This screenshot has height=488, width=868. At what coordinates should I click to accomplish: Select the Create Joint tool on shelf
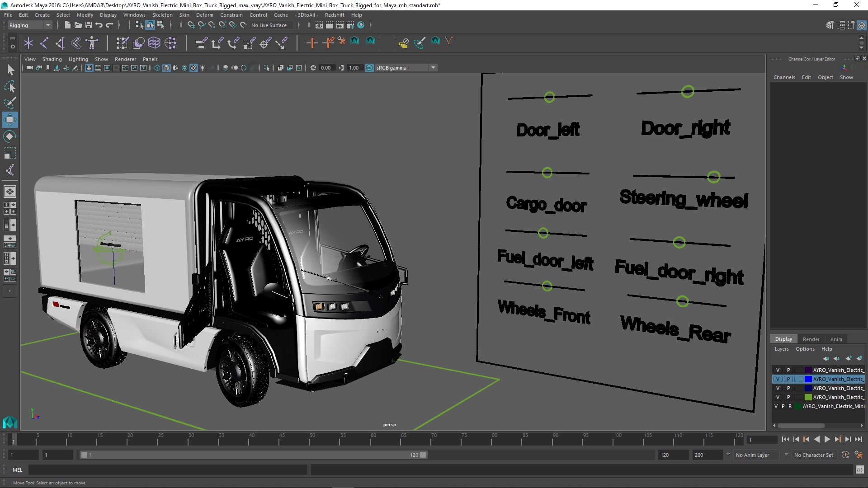click(44, 43)
